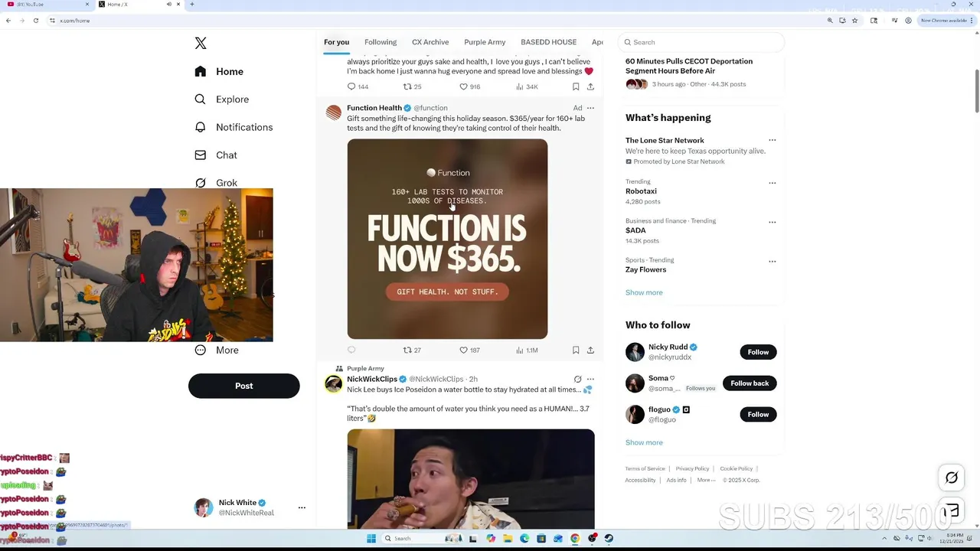Open the Explore page

(221, 99)
